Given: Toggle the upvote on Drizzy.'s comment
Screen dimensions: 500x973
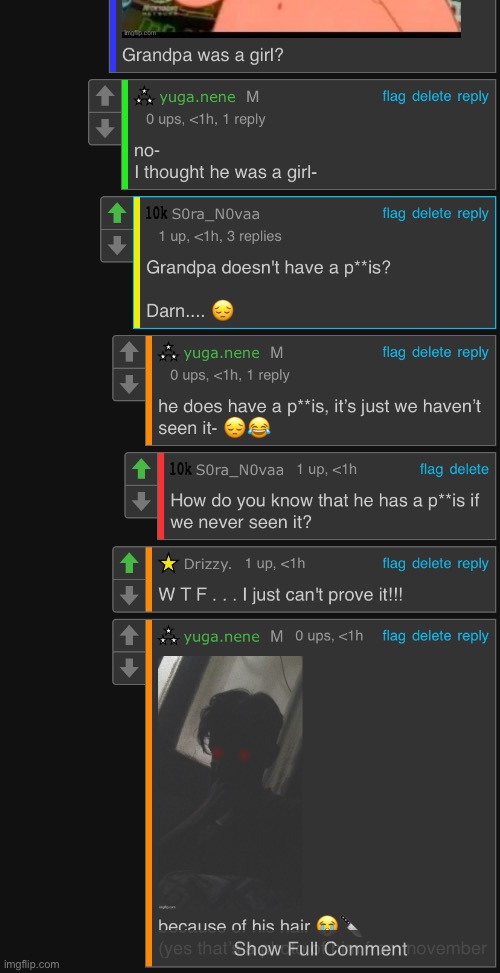Looking at the screenshot, I should click(129, 563).
